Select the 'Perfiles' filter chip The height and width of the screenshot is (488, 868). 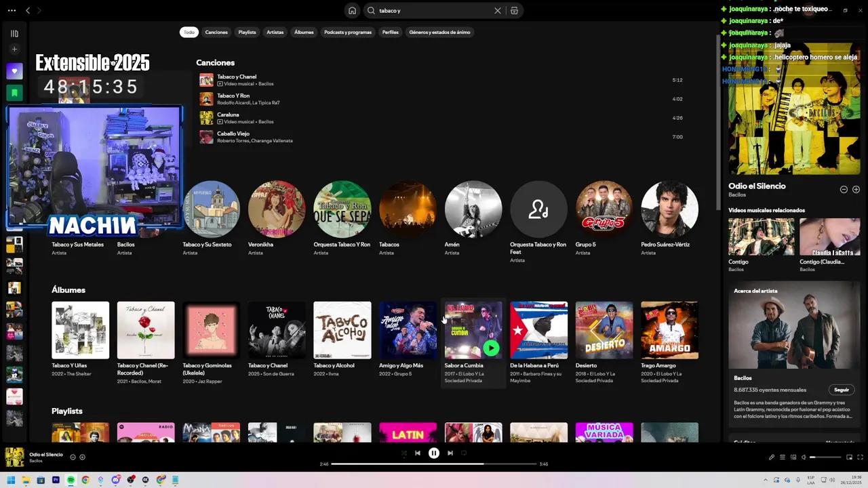(391, 32)
